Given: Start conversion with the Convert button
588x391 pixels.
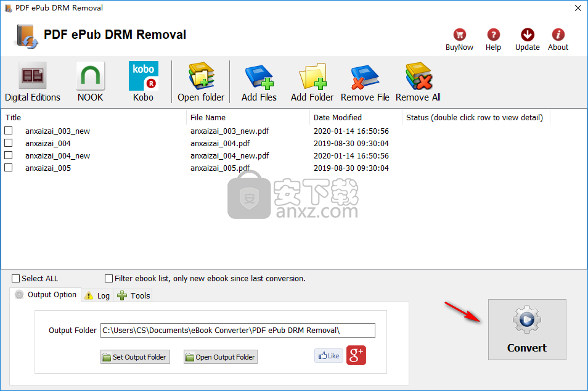Looking at the screenshot, I should pyautogui.click(x=527, y=329).
